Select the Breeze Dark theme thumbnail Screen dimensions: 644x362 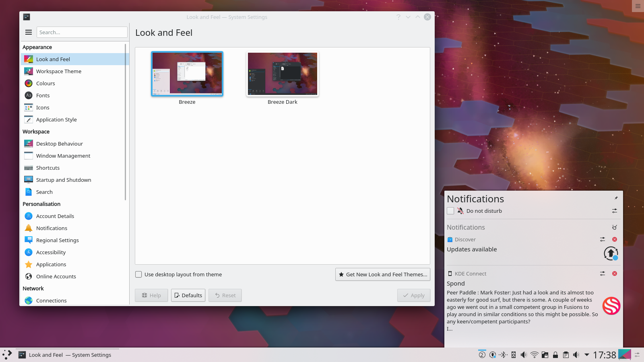(283, 74)
